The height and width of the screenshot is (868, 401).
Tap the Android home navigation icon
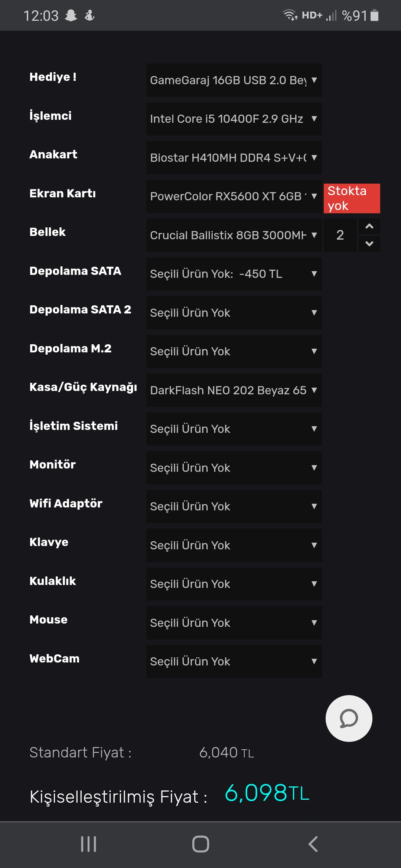200,844
